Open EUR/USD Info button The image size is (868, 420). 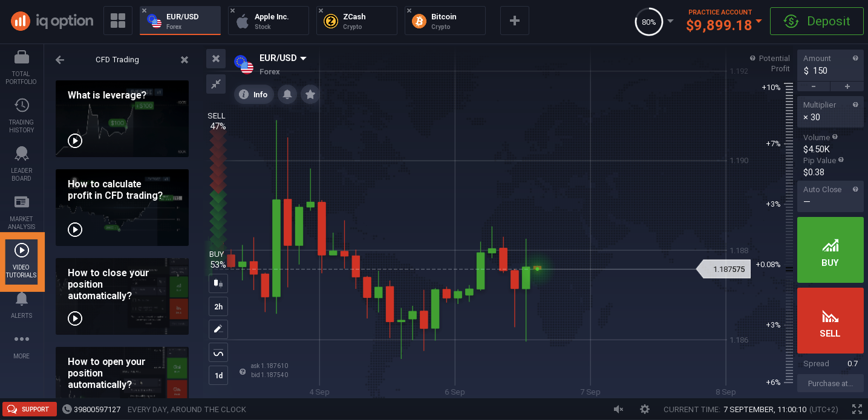click(x=253, y=94)
